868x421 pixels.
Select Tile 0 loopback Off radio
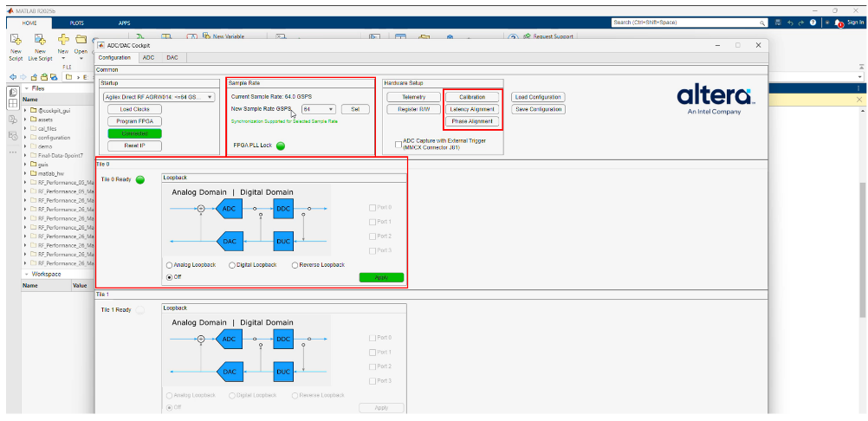click(x=170, y=276)
